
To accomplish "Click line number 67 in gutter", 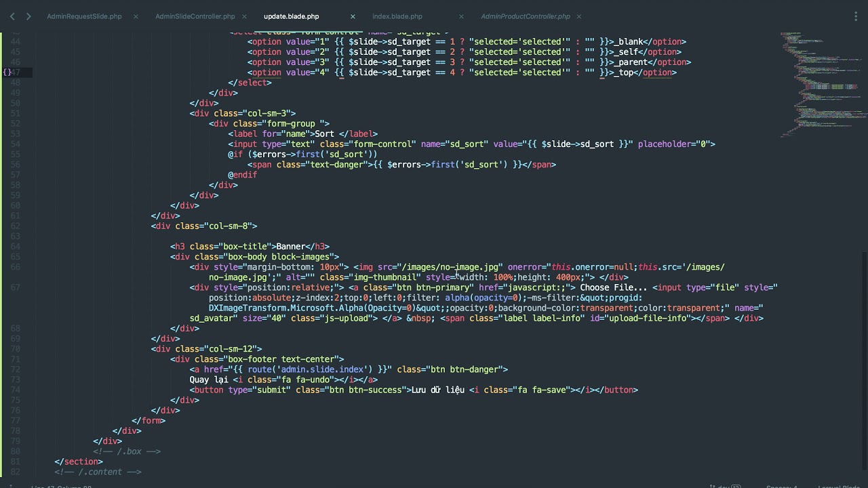I will [16, 287].
